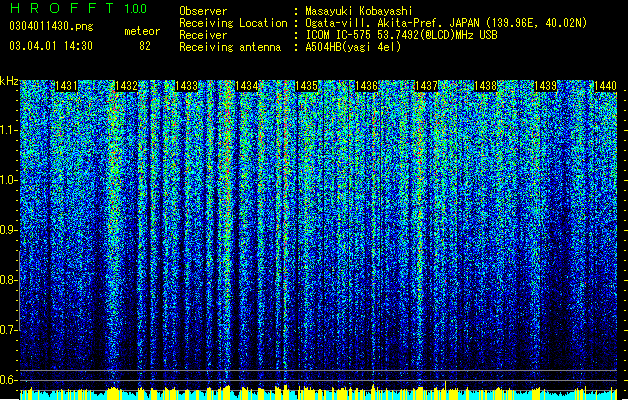Click the 1432 time marker
Viewport: 629px width, 400px height.
coord(126,86)
